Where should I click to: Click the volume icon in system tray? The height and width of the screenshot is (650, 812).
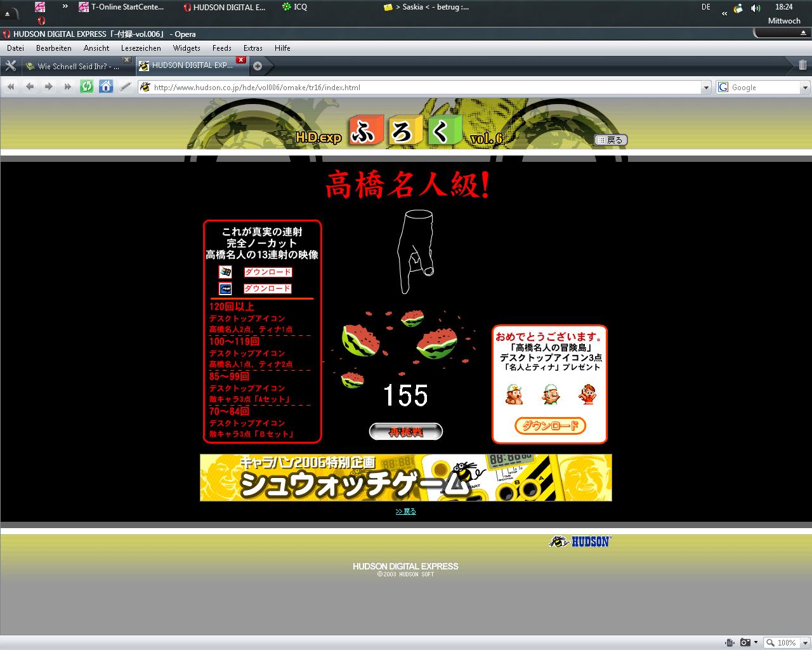[756, 8]
